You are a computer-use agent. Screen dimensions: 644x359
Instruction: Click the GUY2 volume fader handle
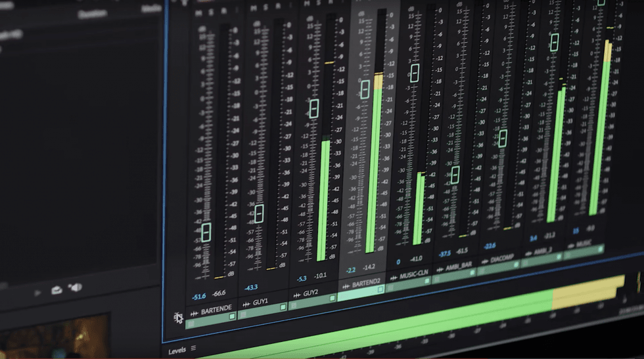pos(314,109)
